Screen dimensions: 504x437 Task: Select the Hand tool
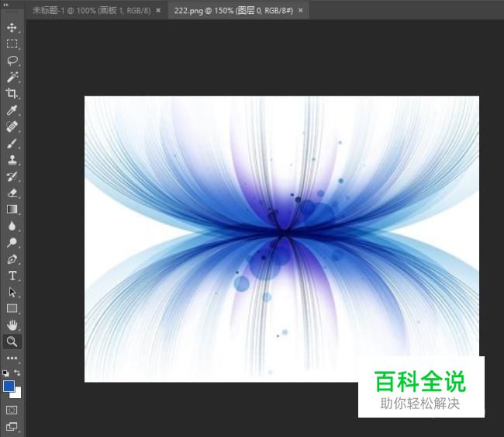click(12, 325)
